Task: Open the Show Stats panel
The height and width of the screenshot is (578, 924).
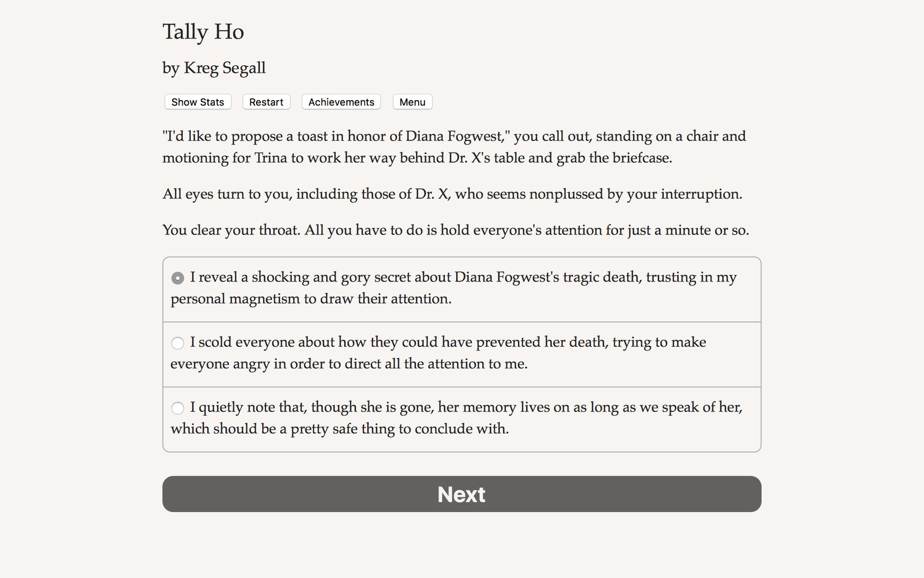Action: [x=197, y=102]
